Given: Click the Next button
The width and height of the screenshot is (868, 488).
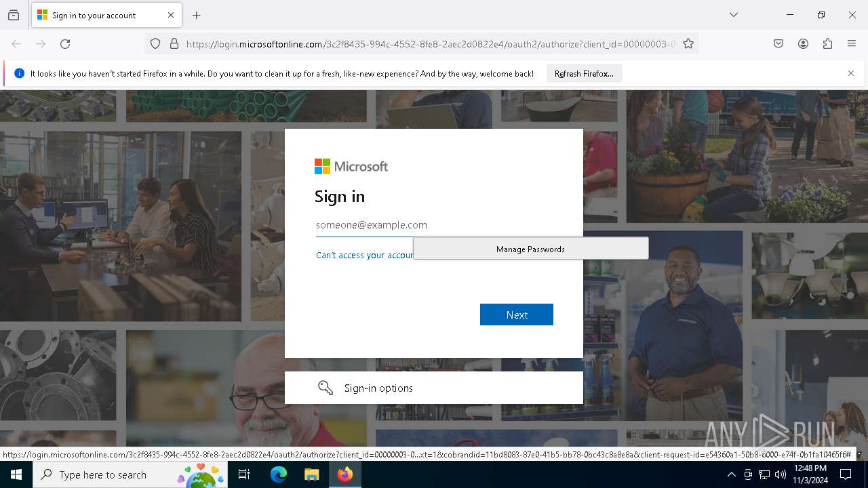Looking at the screenshot, I should tap(517, 314).
